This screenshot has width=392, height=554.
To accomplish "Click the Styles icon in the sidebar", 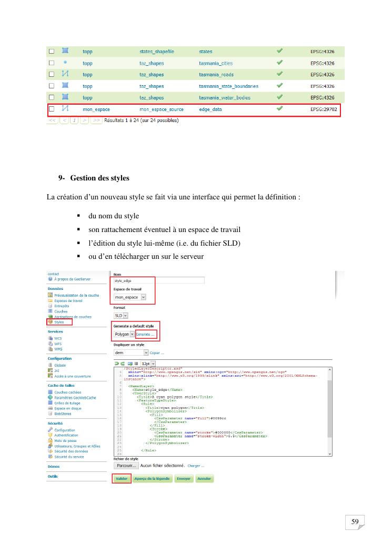I will pos(51,322).
